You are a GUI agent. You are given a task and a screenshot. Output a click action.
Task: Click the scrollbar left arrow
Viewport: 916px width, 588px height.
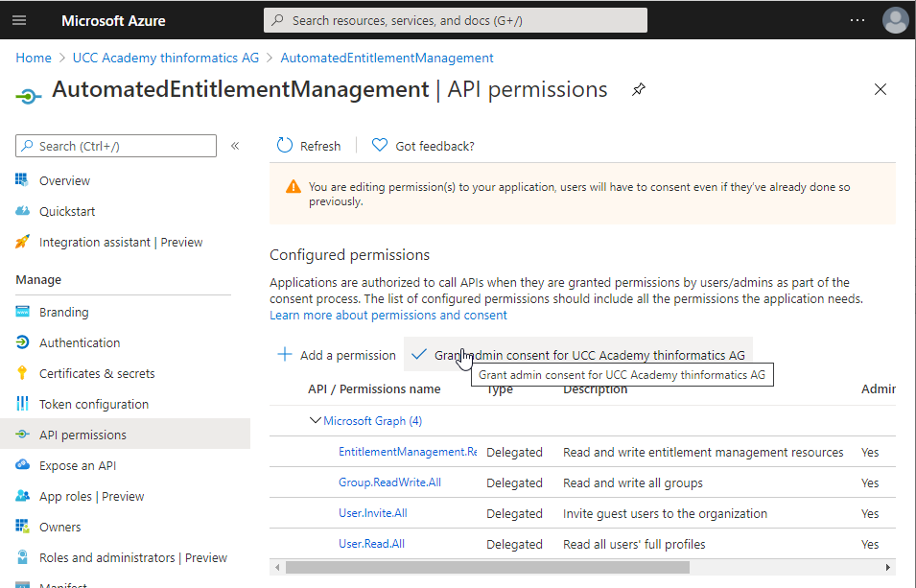tap(277, 567)
